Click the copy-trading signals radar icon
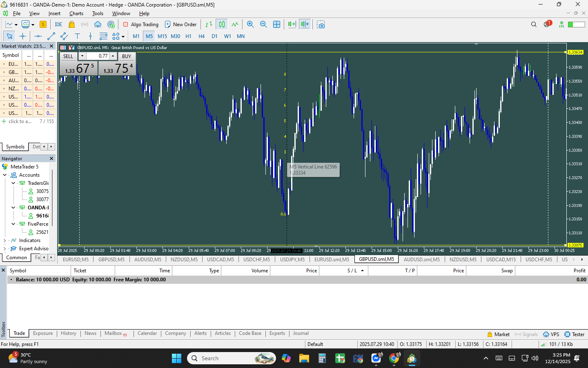588x368 pixels. (x=111, y=25)
